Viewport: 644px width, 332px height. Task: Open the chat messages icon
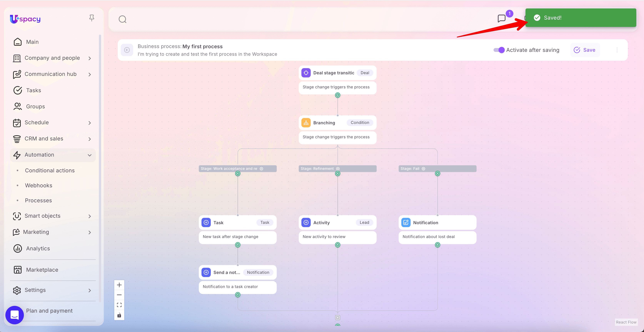pyautogui.click(x=501, y=18)
